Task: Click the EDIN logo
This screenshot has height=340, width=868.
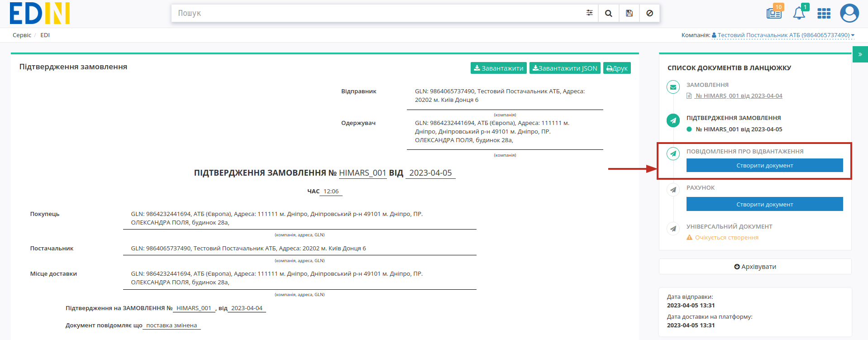Action: [x=40, y=13]
